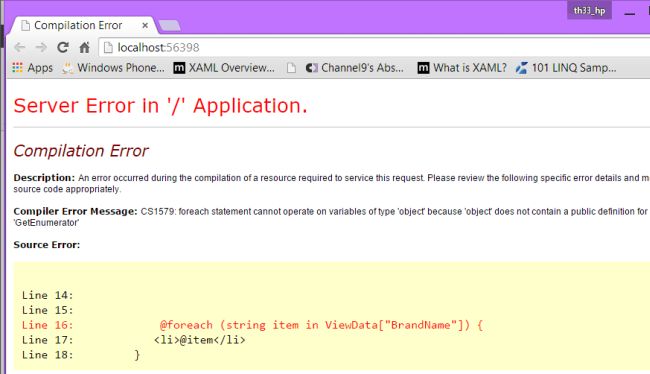Open the XAML Overview bookmark

(x=224, y=68)
